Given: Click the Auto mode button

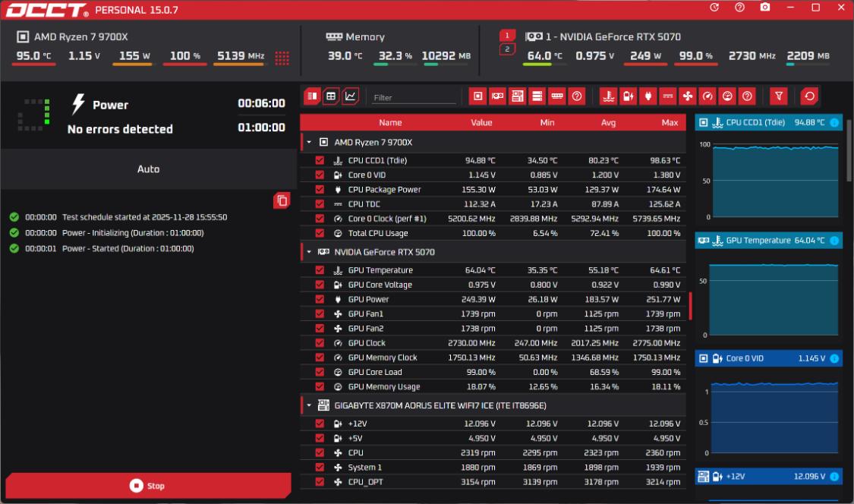Looking at the screenshot, I should pyautogui.click(x=148, y=169).
